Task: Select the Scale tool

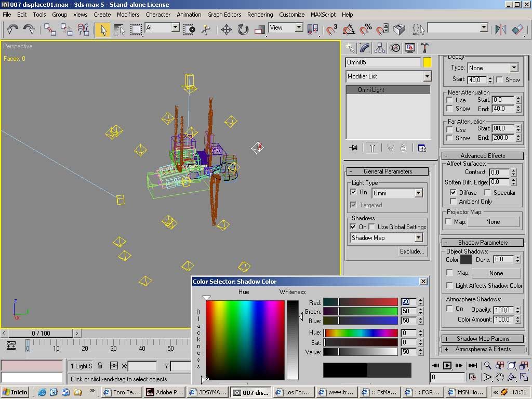Action: 260,30
